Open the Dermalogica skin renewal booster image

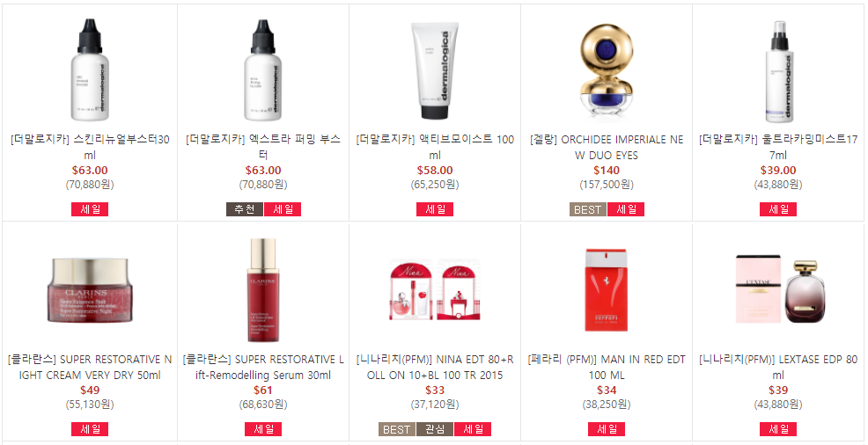coord(90,69)
